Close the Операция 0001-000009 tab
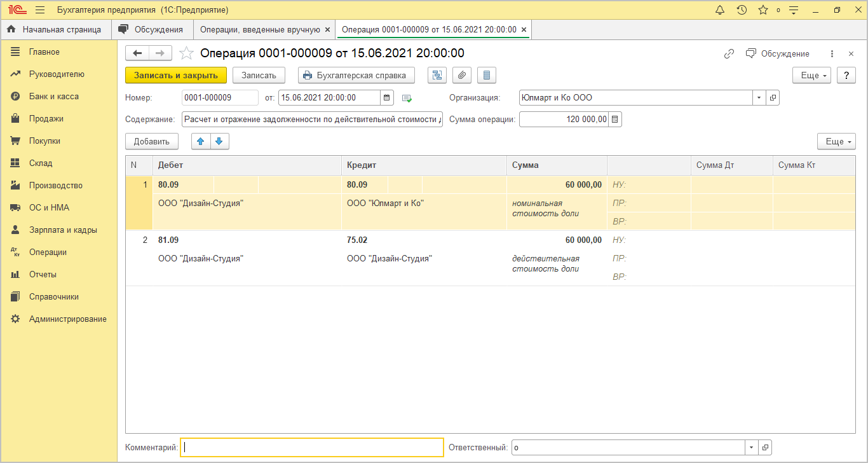Screen dimensions: 868x463 click(x=524, y=30)
